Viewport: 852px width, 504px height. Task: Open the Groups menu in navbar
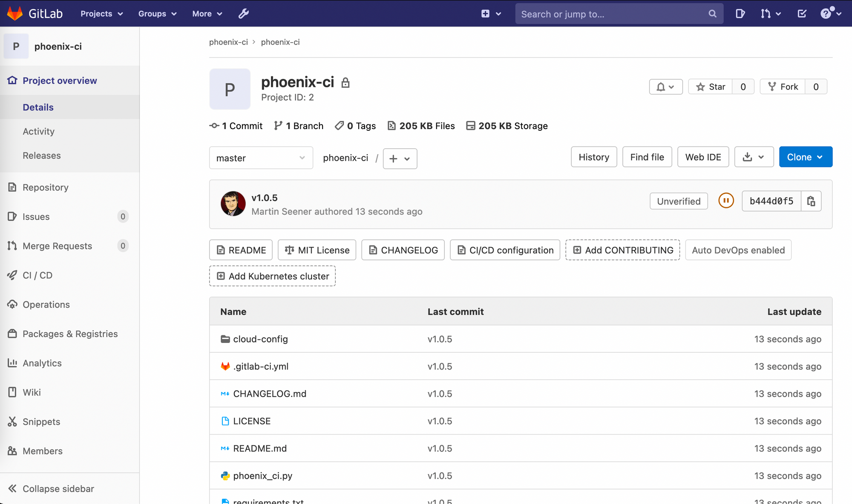coord(157,14)
